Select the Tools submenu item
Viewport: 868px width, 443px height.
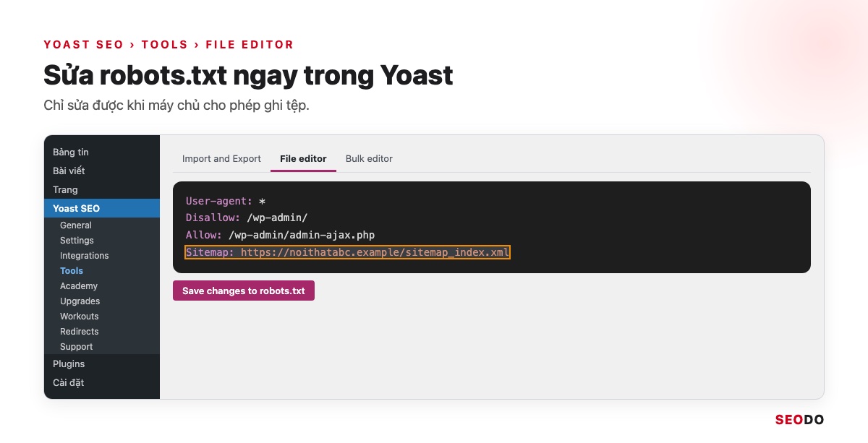[x=102, y=271]
